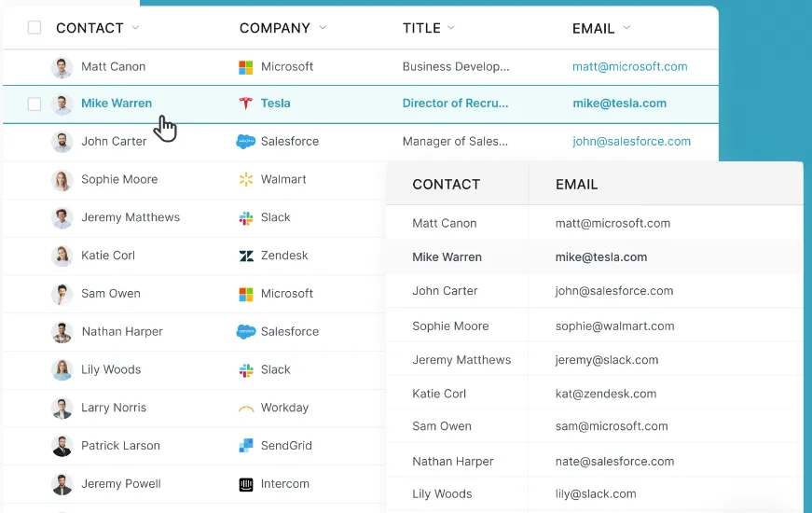
Task: Click the name Patrick Larson
Action: (x=120, y=446)
